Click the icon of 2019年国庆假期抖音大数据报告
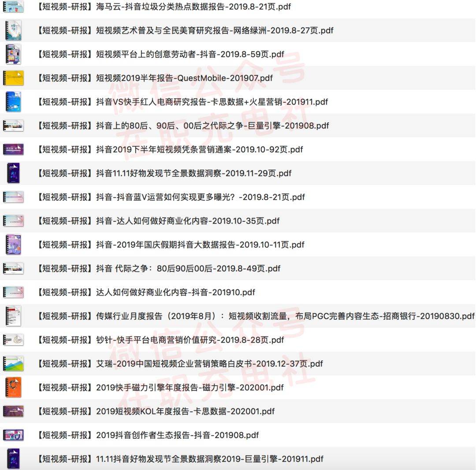The width and height of the screenshot is (476, 470). pos(13,244)
